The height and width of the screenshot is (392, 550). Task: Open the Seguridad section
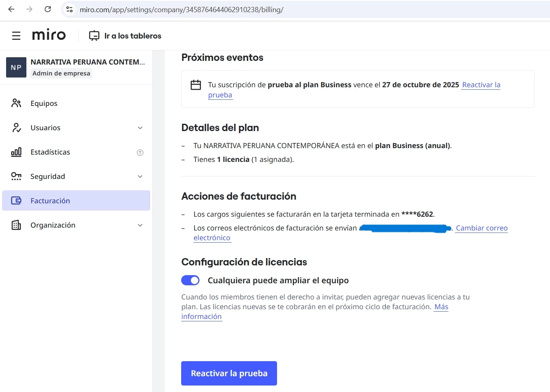[x=76, y=176]
